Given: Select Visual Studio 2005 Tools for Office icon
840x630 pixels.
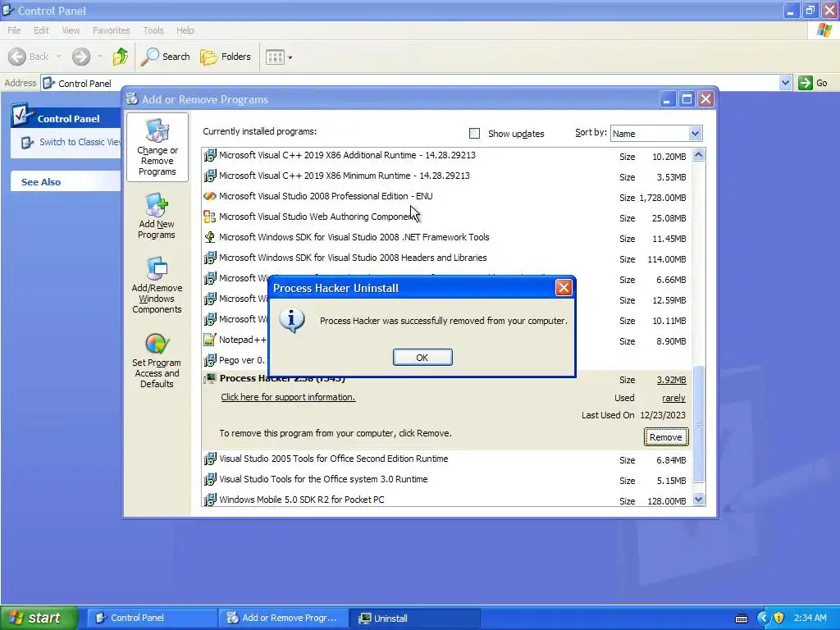Looking at the screenshot, I should coord(210,459).
